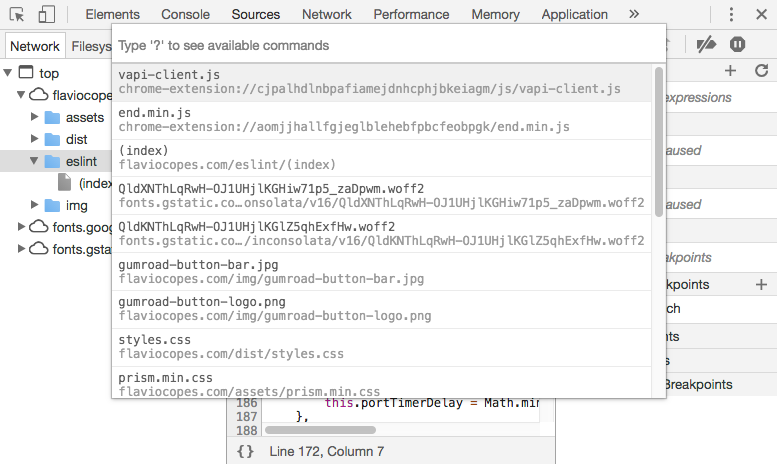Viewport: 777px width, 464px height.
Task: Close the DevTools panel
Action: pos(762,14)
